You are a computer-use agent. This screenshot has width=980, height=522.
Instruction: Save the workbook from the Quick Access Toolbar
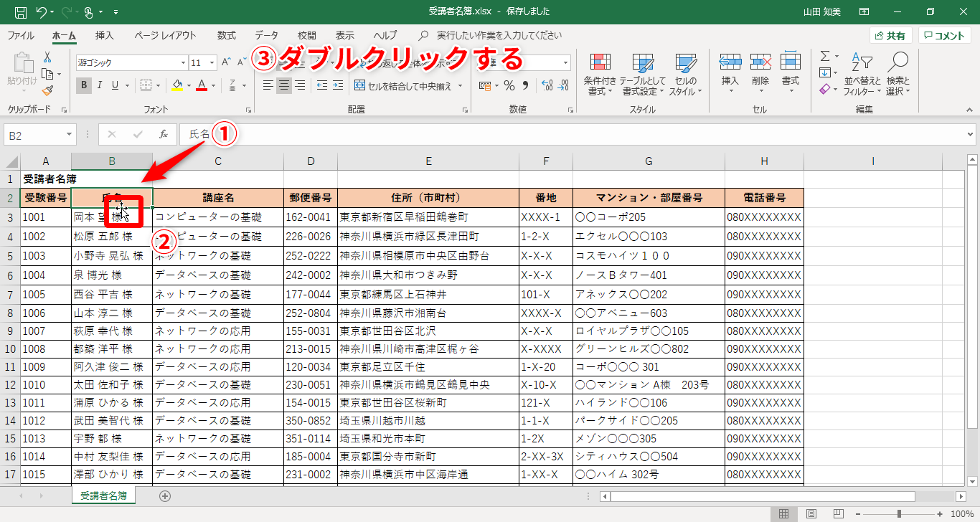tap(21, 12)
